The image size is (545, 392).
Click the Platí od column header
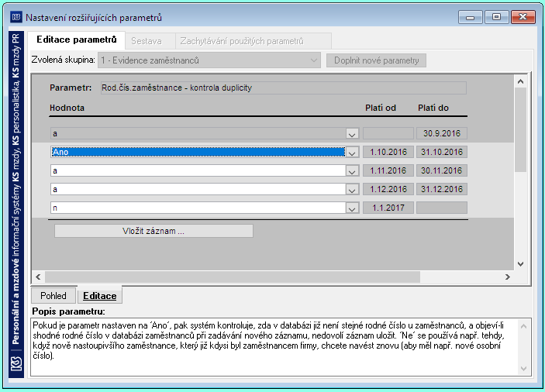coord(381,108)
